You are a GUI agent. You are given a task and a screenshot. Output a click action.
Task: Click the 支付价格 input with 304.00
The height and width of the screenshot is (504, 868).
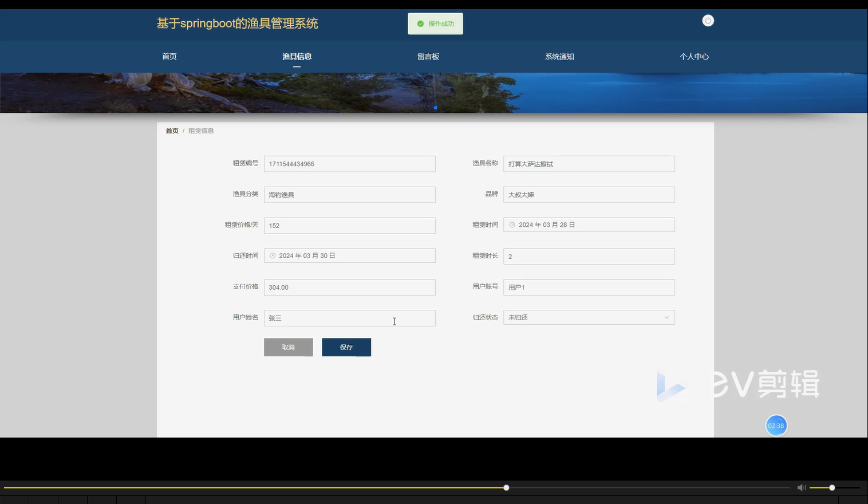click(349, 287)
